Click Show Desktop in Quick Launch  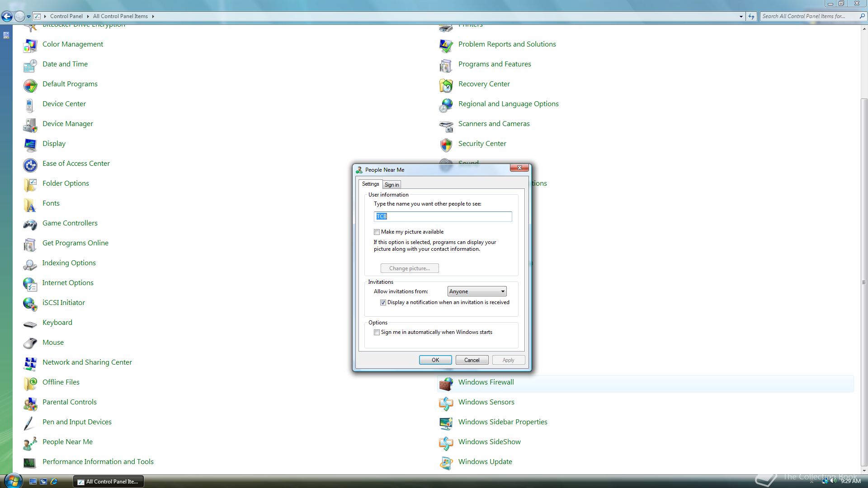[x=33, y=482]
